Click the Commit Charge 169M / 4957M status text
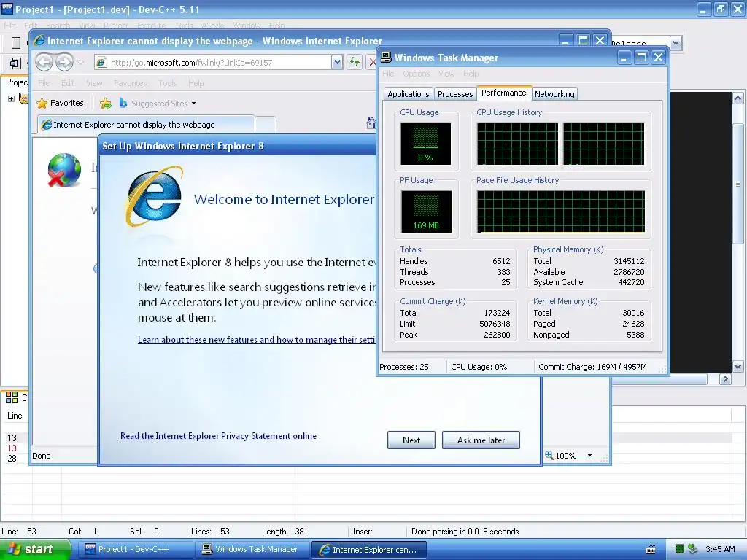The height and width of the screenshot is (560, 747). click(x=592, y=367)
